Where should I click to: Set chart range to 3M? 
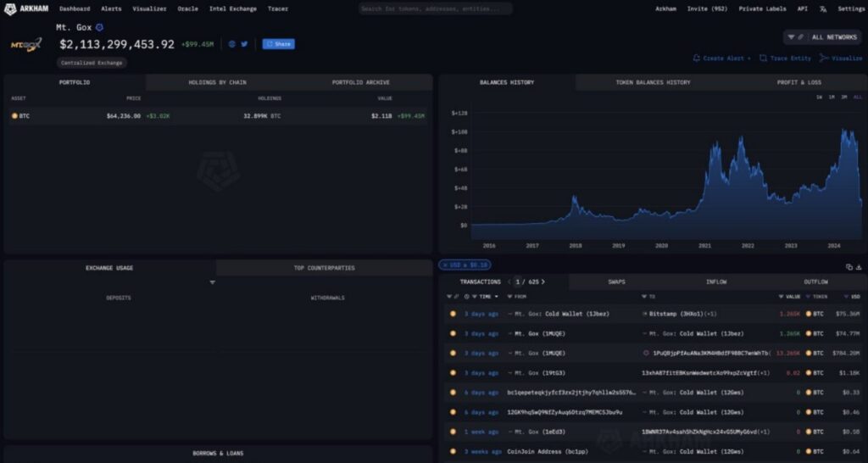844,98
